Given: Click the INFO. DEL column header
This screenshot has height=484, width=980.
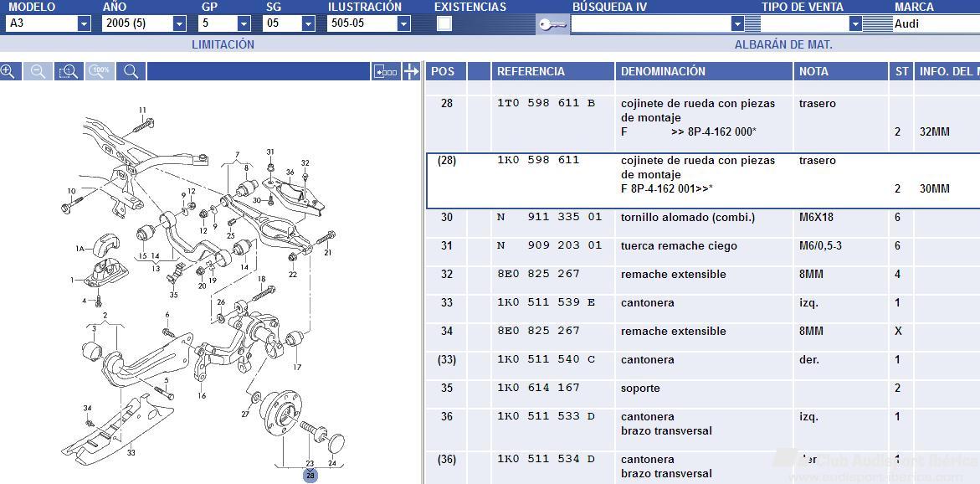Looking at the screenshot, I should [x=947, y=71].
